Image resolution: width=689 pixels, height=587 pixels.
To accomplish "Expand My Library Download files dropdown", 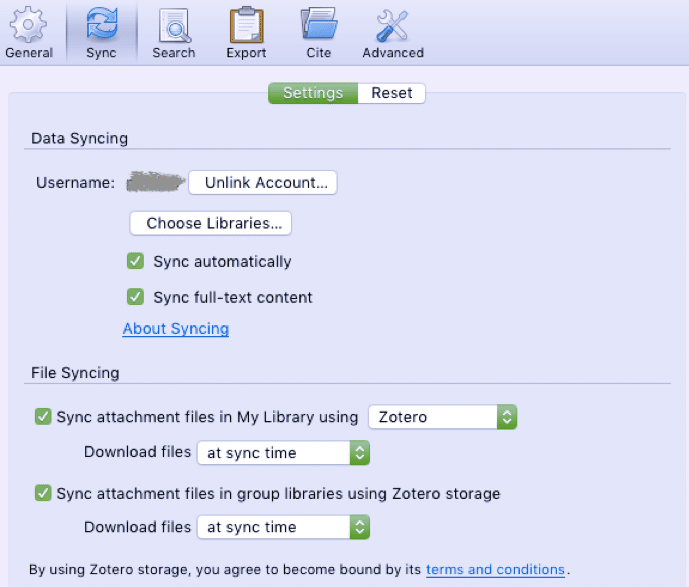I will pyautogui.click(x=284, y=453).
